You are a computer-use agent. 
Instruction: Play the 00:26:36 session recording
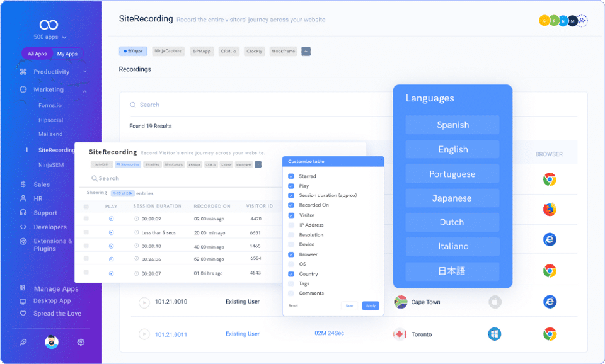pyautogui.click(x=111, y=259)
